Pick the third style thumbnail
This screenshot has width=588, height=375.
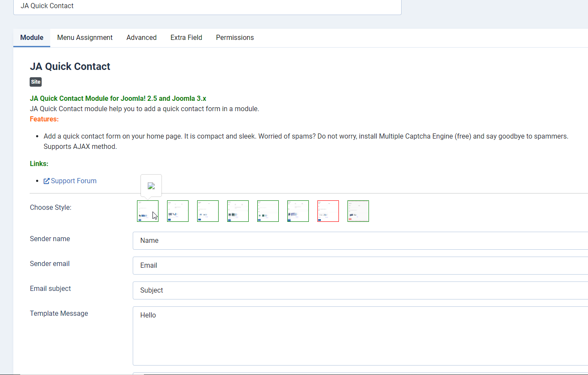click(x=208, y=211)
